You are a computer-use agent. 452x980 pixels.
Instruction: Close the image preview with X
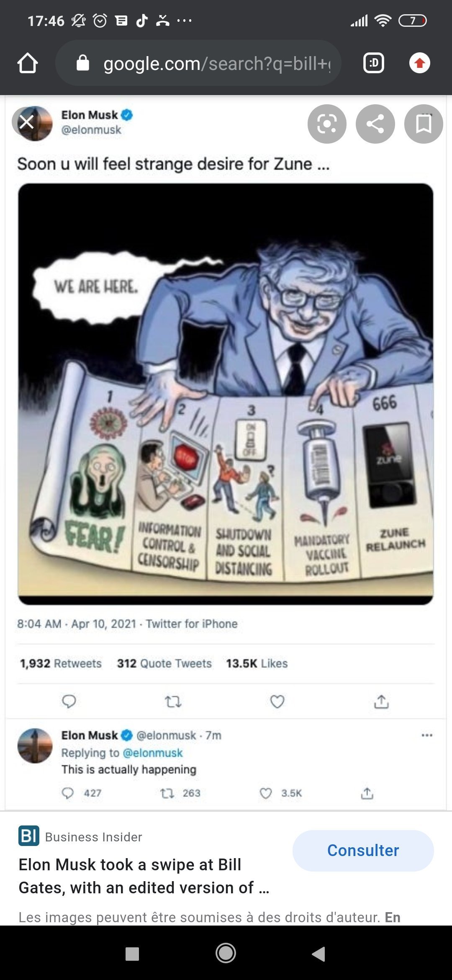pyautogui.click(x=27, y=122)
